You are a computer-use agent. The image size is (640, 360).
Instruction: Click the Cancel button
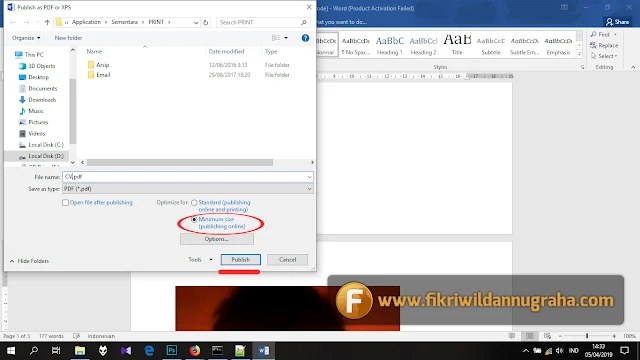click(x=287, y=260)
